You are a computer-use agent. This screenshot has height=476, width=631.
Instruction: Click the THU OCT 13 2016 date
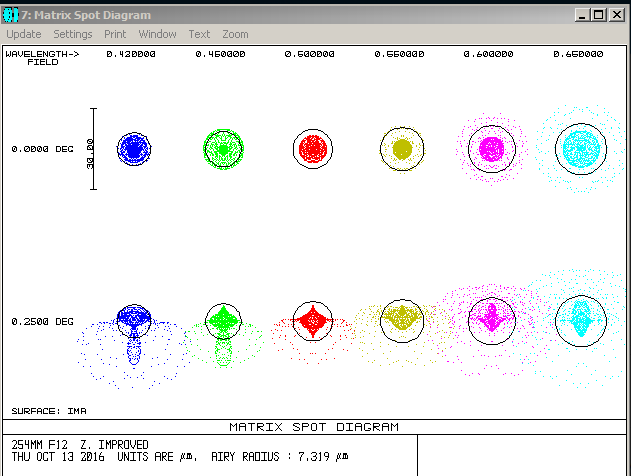point(58,457)
